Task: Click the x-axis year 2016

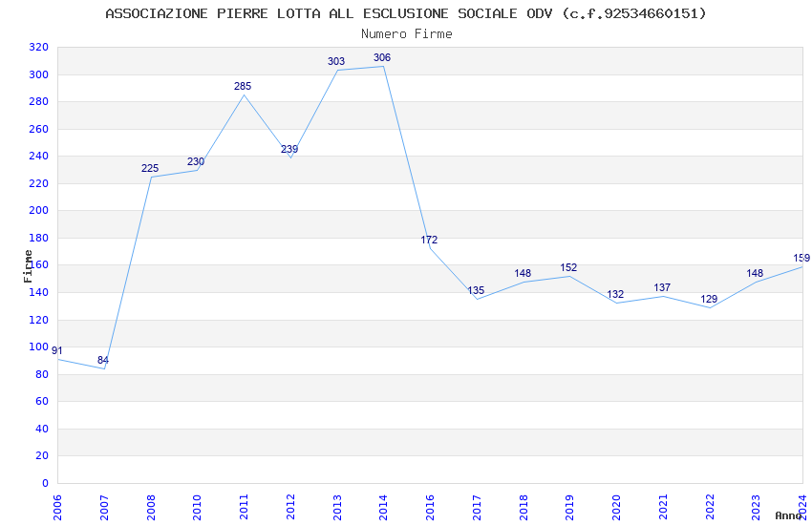Action: point(430,508)
